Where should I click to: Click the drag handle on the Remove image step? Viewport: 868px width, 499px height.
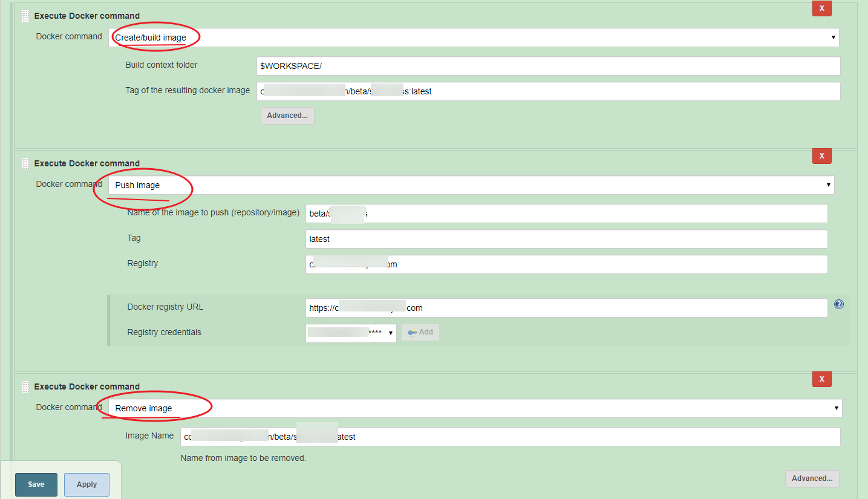pos(25,386)
